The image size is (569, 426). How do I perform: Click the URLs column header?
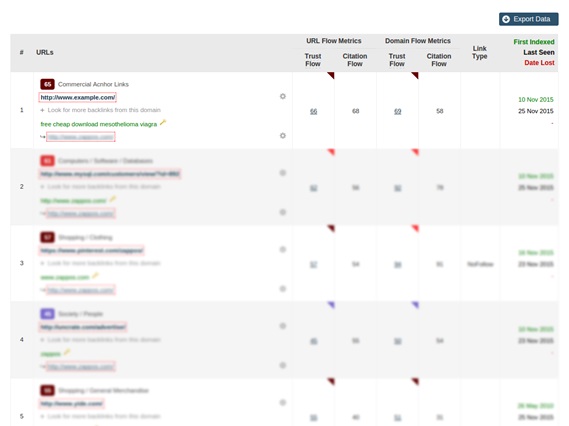click(45, 52)
